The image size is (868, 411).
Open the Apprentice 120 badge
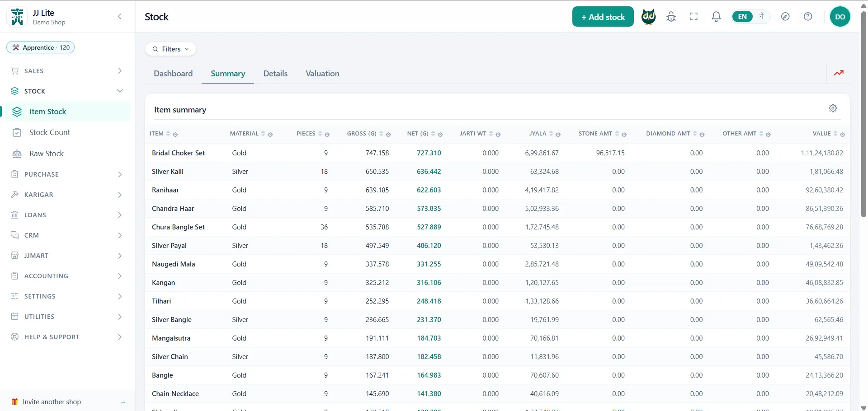click(x=41, y=47)
